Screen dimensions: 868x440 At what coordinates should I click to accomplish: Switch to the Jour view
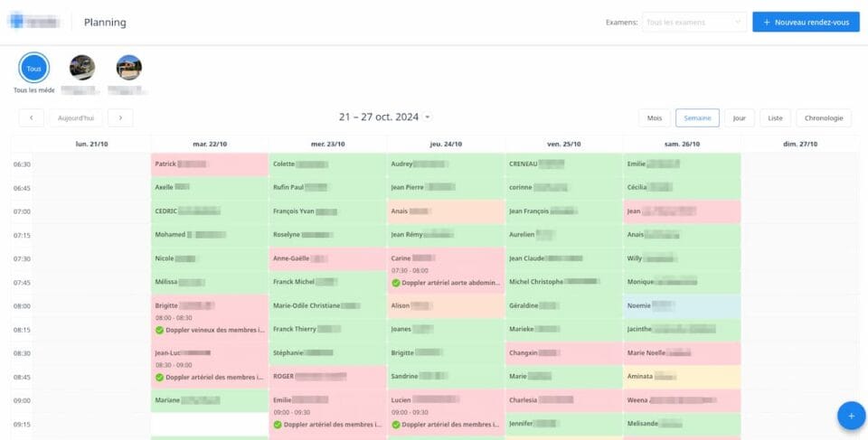click(739, 117)
